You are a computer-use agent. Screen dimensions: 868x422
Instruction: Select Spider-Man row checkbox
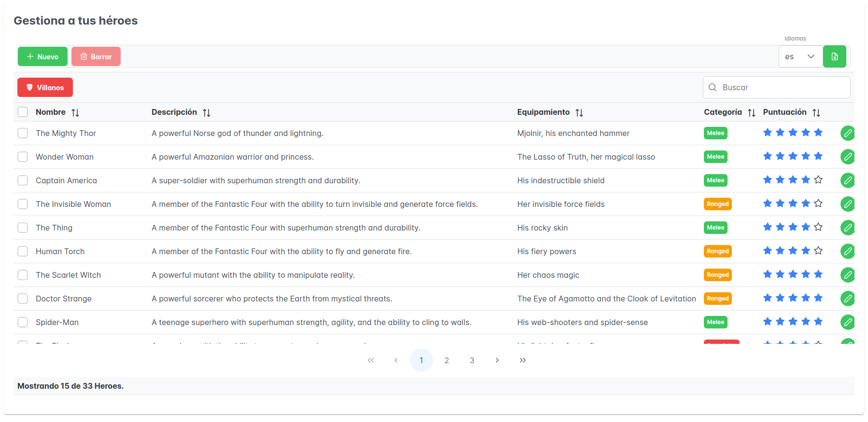(23, 322)
